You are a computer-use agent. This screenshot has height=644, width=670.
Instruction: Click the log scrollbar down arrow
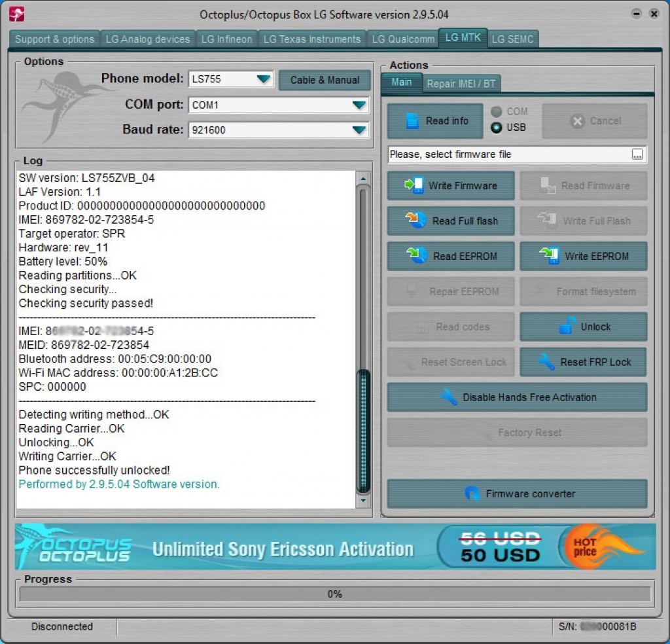click(x=363, y=501)
